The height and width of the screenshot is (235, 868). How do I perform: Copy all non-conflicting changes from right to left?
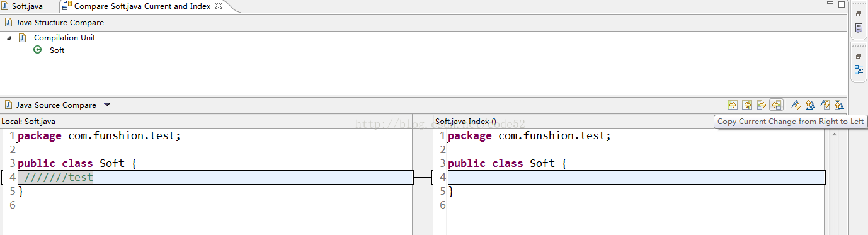(746, 105)
